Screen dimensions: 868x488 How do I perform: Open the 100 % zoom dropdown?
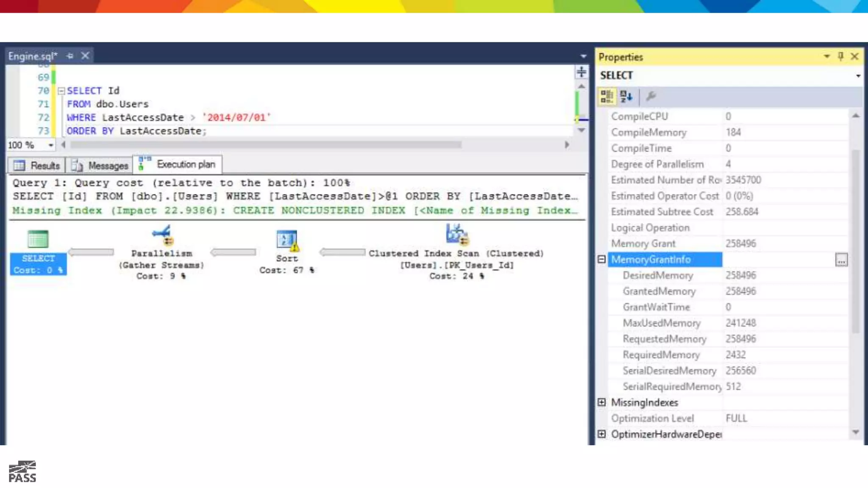[x=51, y=145]
